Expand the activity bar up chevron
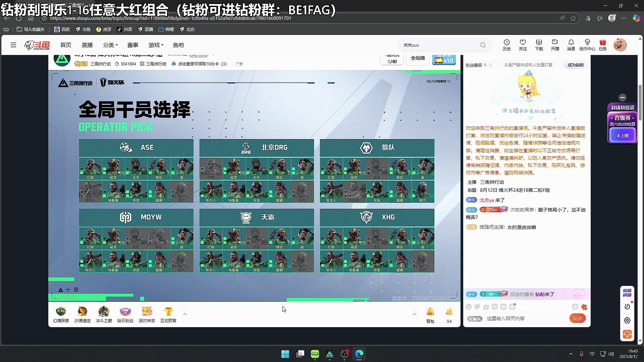This screenshot has height=362, width=644. click(185, 314)
